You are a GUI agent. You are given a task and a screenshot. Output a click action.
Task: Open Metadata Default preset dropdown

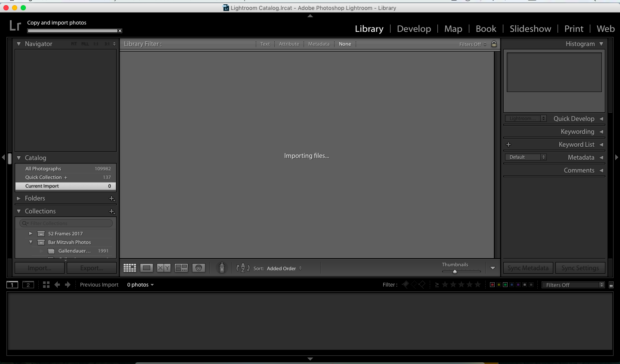526,157
